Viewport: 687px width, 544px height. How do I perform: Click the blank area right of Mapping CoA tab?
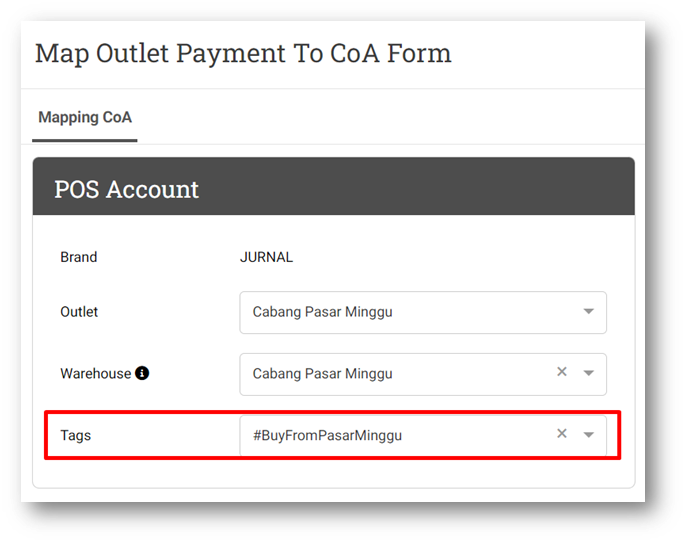coord(390,117)
